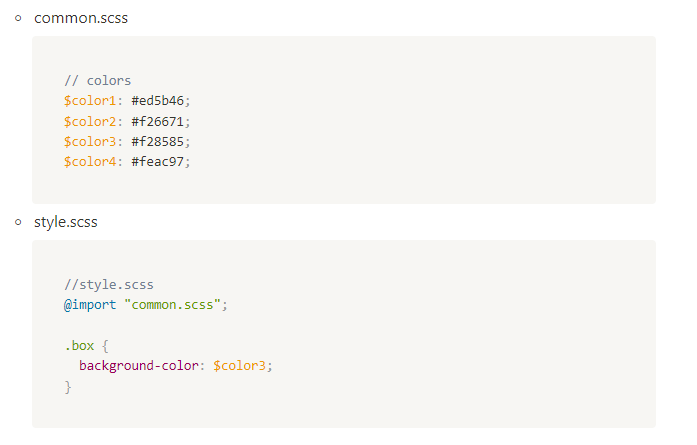This screenshot has width=697, height=445.
Task: Click the '// colors' comment line
Action: point(97,80)
